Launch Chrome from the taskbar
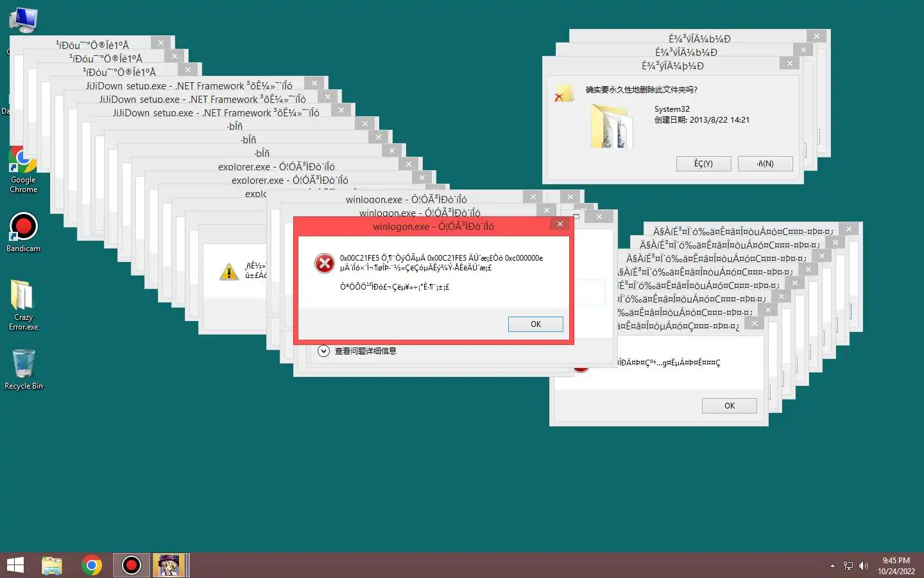924x578 pixels. [92, 565]
